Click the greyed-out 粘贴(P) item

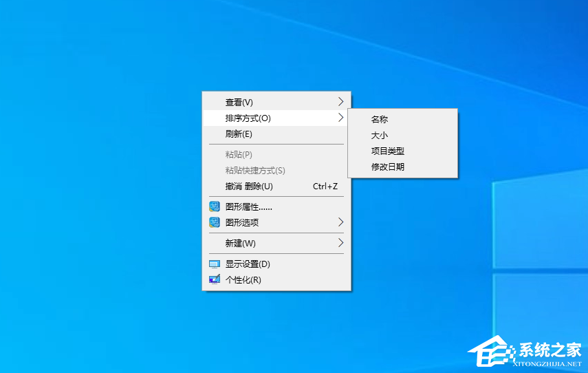pyautogui.click(x=239, y=154)
